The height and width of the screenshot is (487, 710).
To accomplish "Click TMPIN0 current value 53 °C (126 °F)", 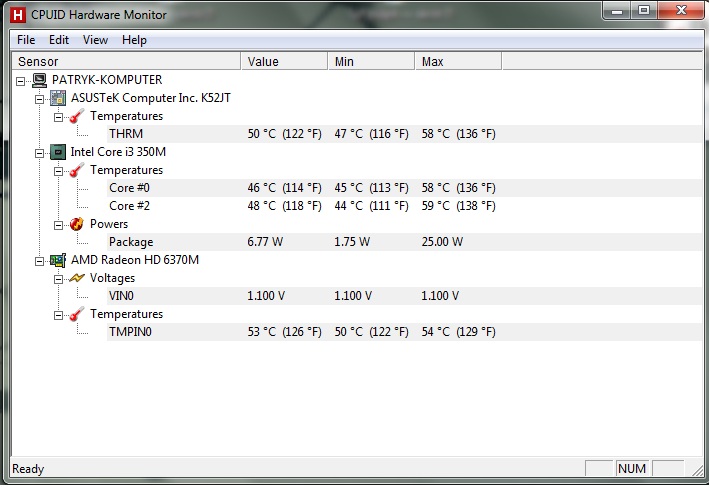I will tap(284, 332).
